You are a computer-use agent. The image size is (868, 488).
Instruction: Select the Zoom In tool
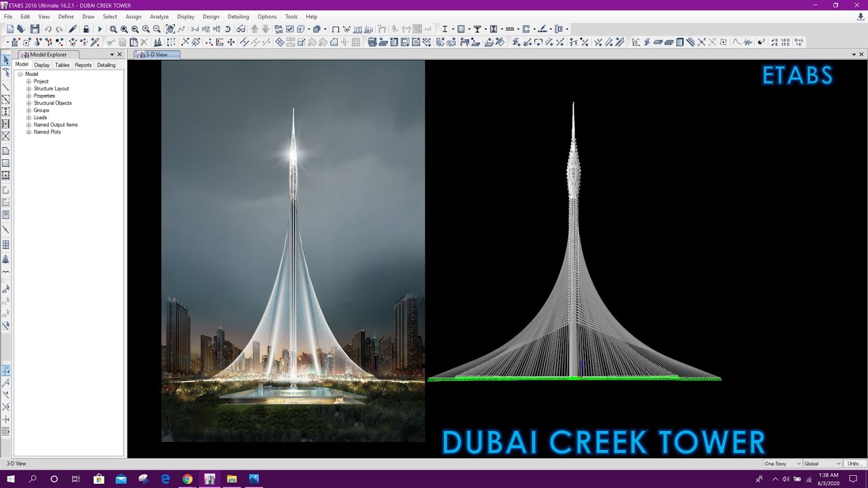[146, 28]
